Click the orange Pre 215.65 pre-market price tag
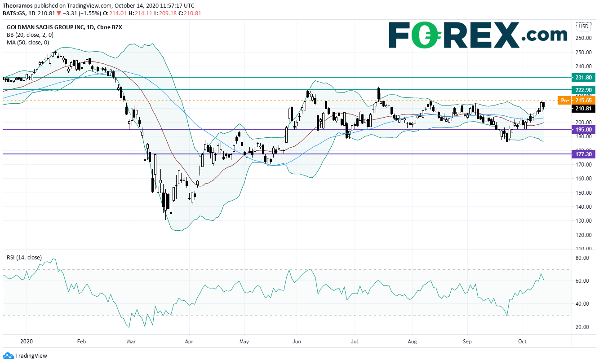This screenshot has width=599, height=364. tap(577, 101)
